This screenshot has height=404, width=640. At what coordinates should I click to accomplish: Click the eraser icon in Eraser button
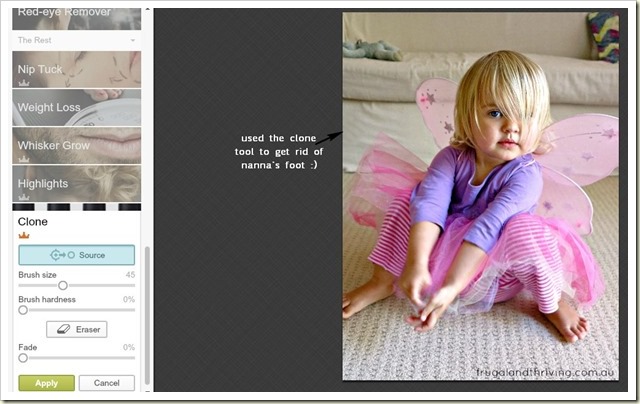pyautogui.click(x=64, y=329)
